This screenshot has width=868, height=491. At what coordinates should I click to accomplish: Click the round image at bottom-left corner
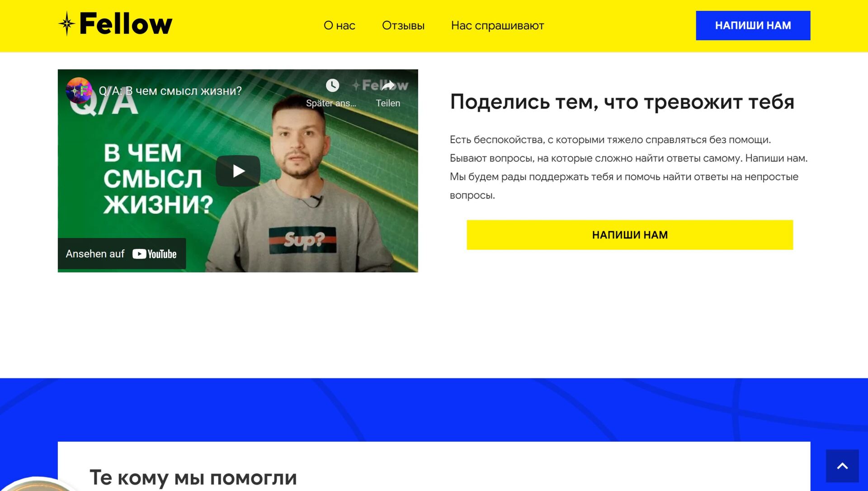(38, 484)
